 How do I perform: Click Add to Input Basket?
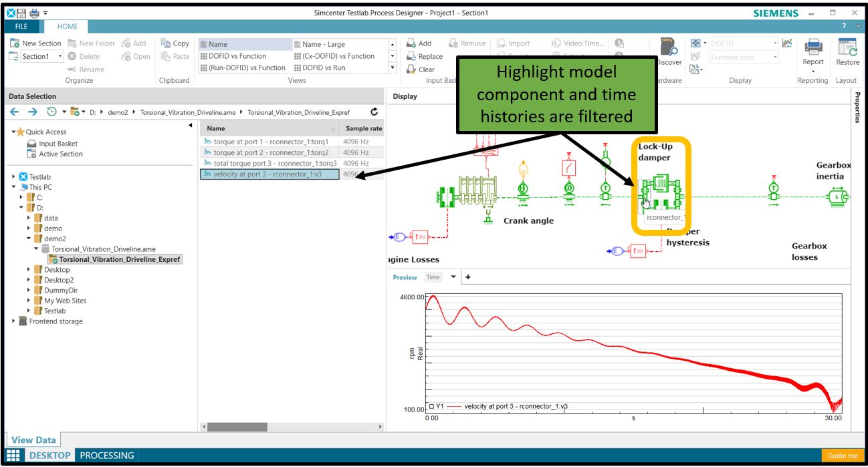[419, 43]
